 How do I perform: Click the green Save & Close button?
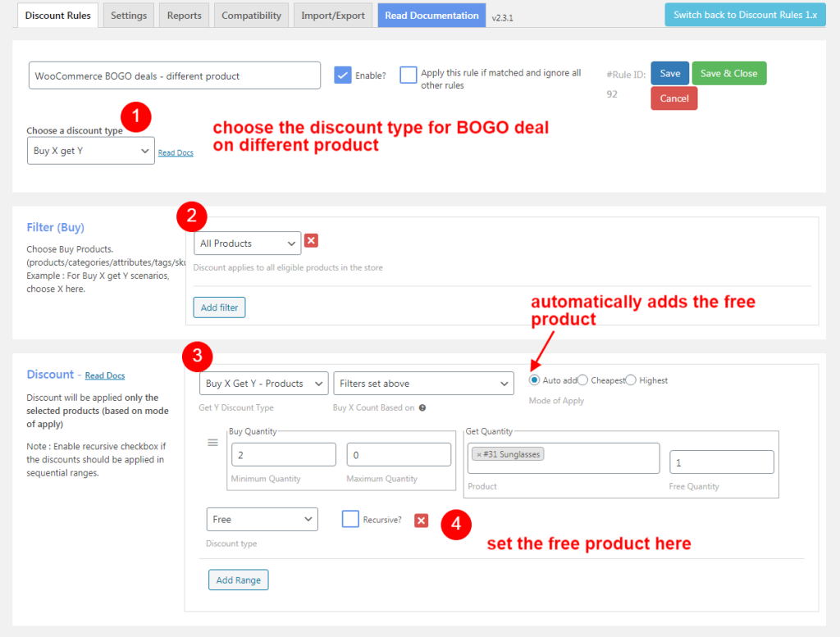click(x=728, y=73)
